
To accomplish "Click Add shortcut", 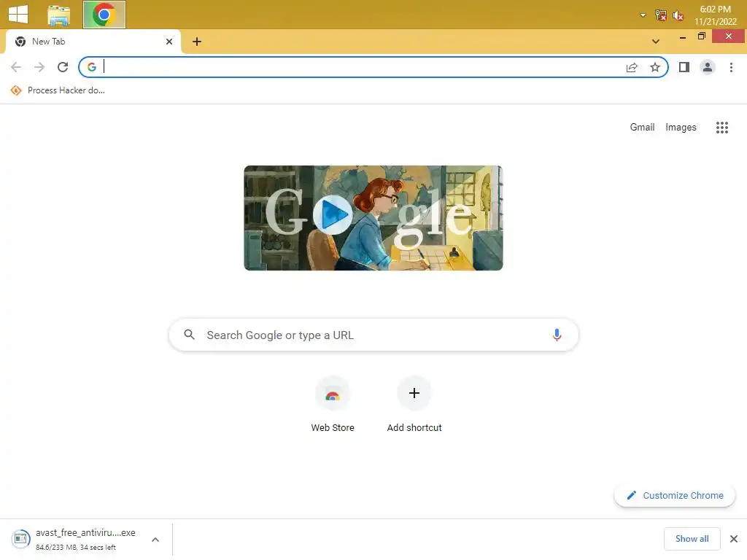I will (414, 404).
